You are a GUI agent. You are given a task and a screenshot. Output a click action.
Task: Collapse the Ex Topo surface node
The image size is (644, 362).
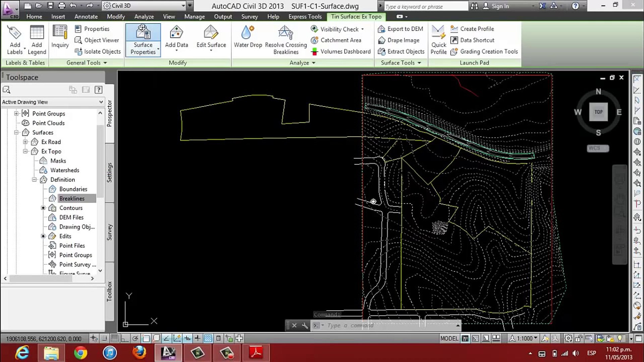click(x=25, y=152)
